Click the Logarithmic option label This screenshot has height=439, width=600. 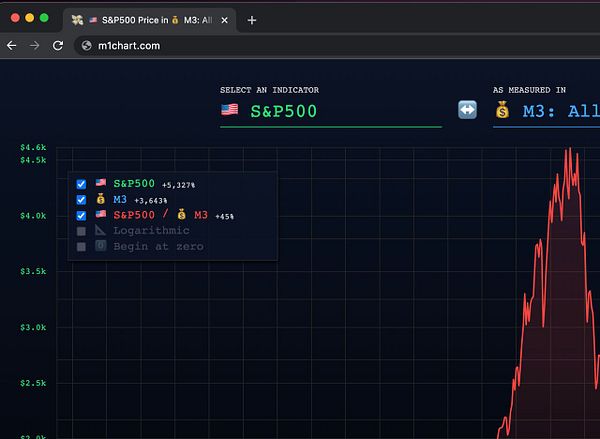coord(151,230)
